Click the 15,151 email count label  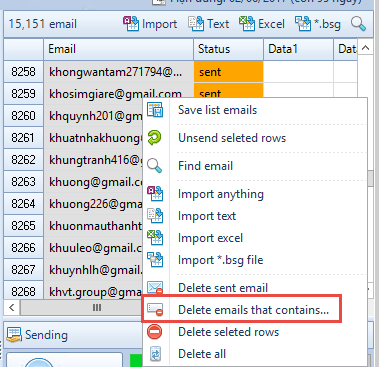coord(43,24)
